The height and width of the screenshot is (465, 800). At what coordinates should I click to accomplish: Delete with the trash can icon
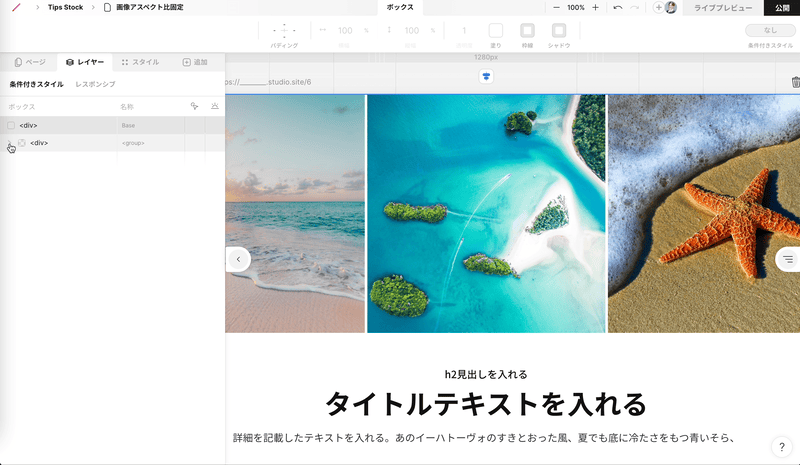coord(795,82)
